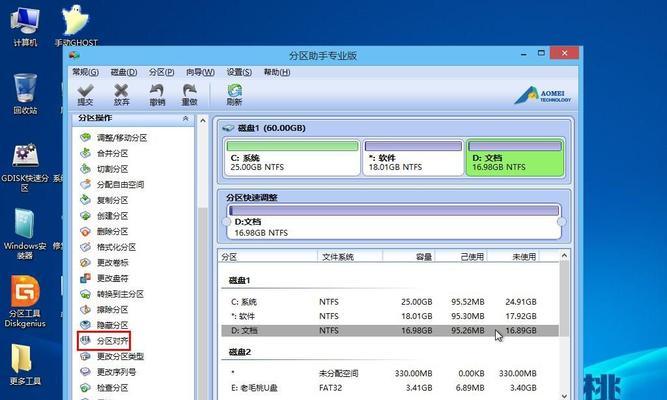The height and width of the screenshot is (400, 667).
Task: Open the 分区(P) menu
Action: click(x=162, y=72)
